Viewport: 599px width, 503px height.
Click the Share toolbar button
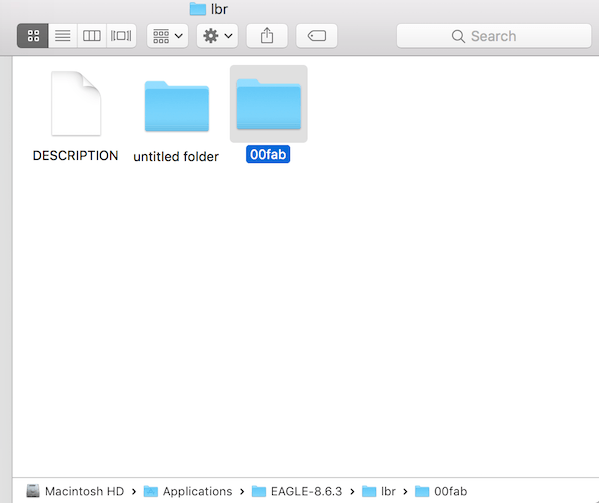(267, 36)
